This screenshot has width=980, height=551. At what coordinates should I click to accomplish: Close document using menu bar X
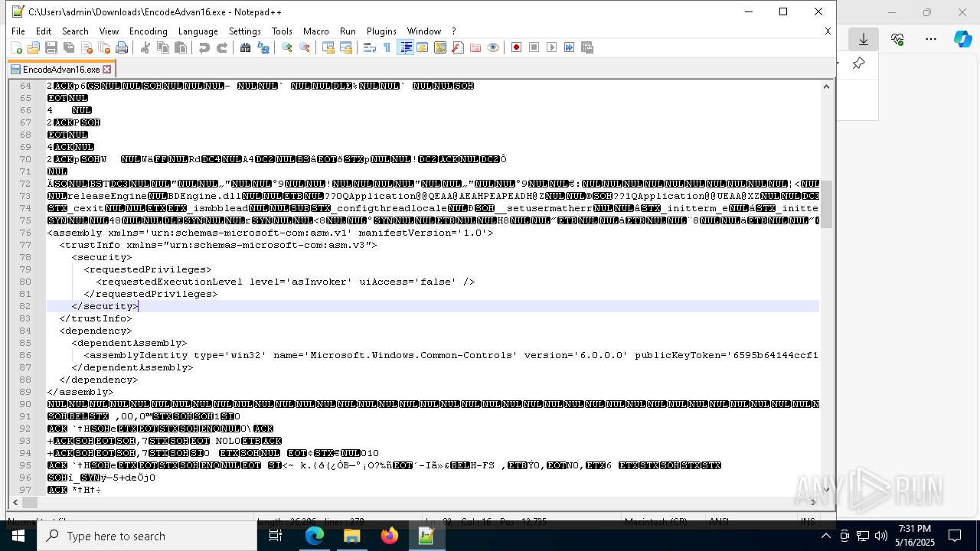click(x=828, y=31)
